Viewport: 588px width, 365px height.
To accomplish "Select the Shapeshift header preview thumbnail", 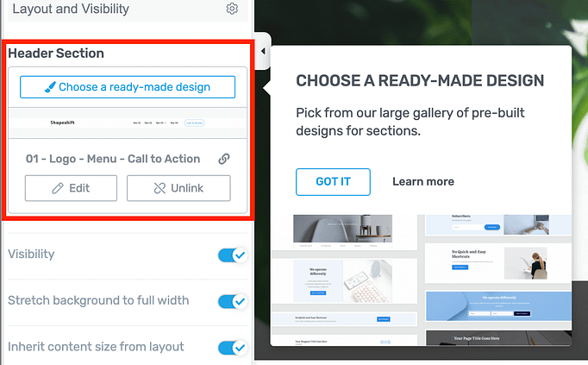I will (x=128, y=123).
